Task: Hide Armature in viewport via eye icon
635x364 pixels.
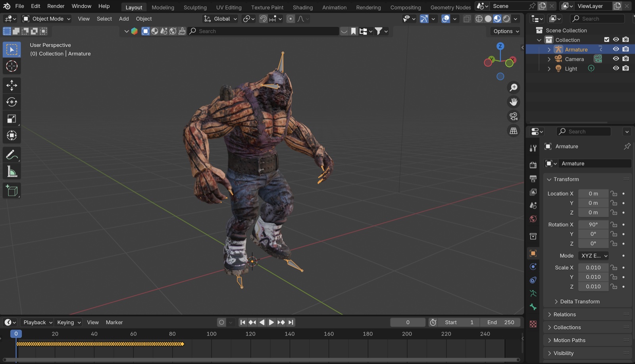Action: (x=616, y=49)
